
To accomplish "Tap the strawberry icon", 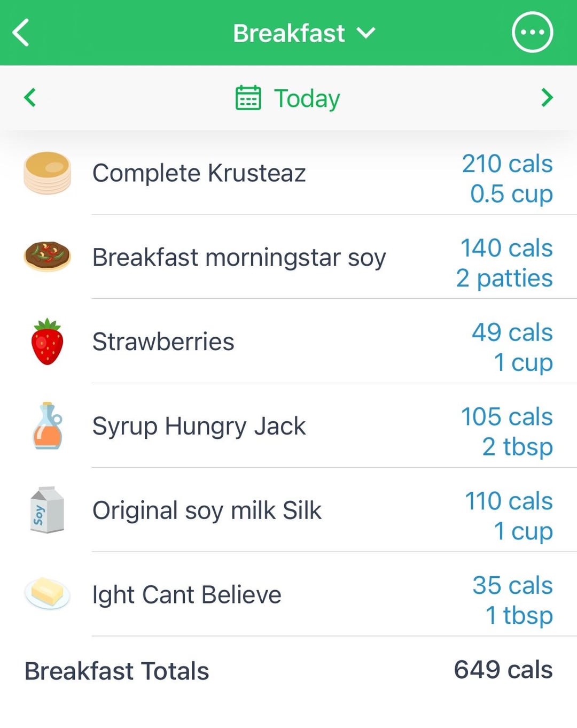I will point(47,342).
